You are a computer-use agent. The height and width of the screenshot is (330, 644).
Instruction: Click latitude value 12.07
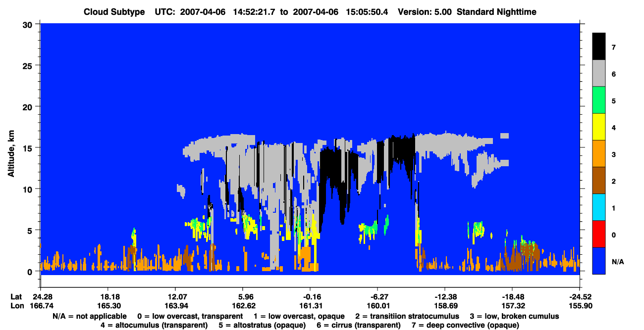coord(175,296)
